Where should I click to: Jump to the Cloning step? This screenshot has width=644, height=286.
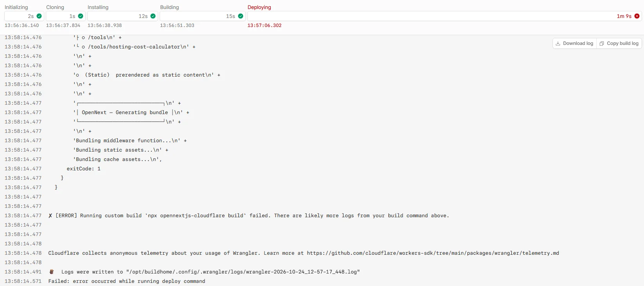55,7
